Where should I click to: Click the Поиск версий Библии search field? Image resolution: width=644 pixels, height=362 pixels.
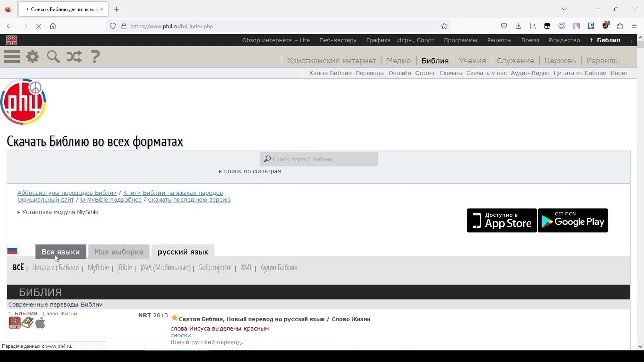tap(318, 159)
